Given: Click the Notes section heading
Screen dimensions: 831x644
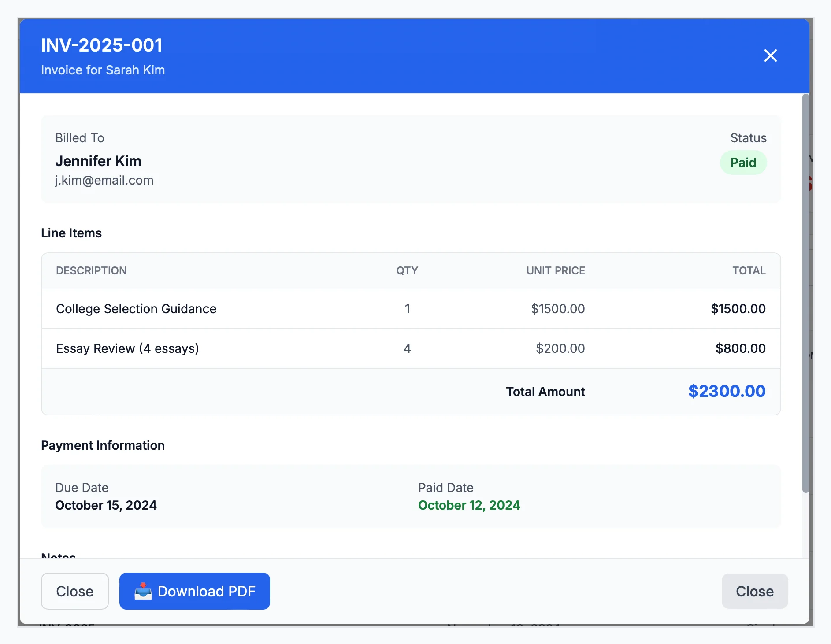Looking at the screenshot, I should coord(58,555).
